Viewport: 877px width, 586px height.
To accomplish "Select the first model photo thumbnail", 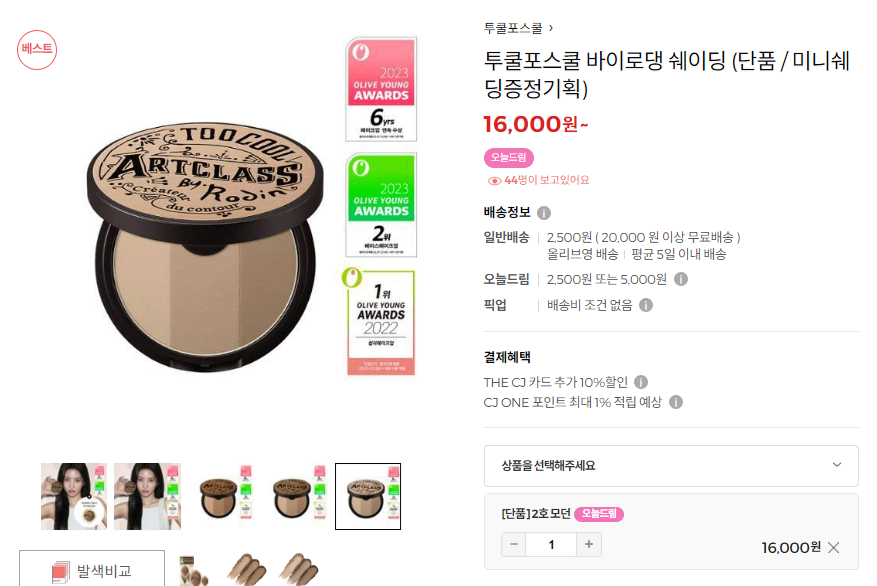I will tap(74, 497).
